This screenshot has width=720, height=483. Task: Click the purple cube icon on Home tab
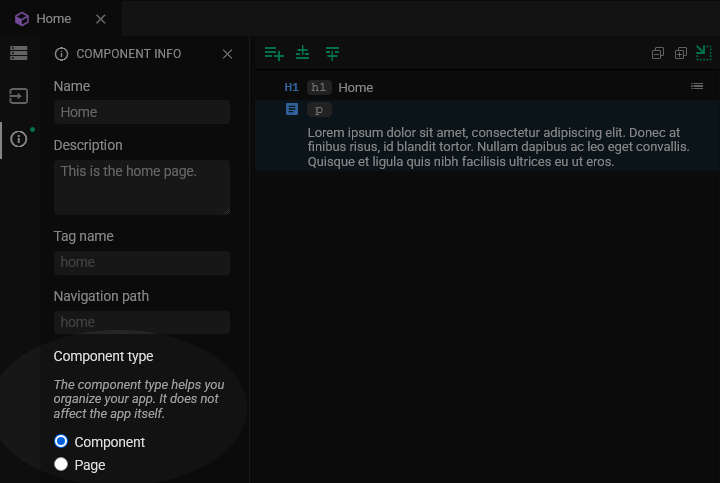coord(22,19)
